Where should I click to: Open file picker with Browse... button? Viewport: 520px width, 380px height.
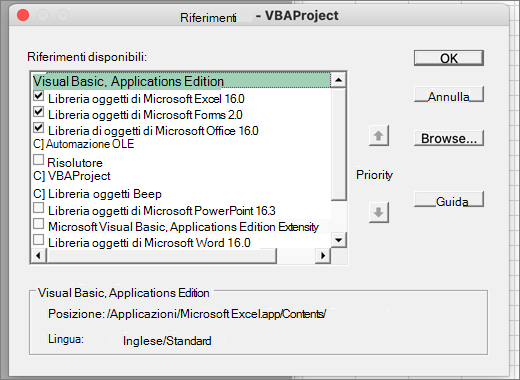point(449,138)
